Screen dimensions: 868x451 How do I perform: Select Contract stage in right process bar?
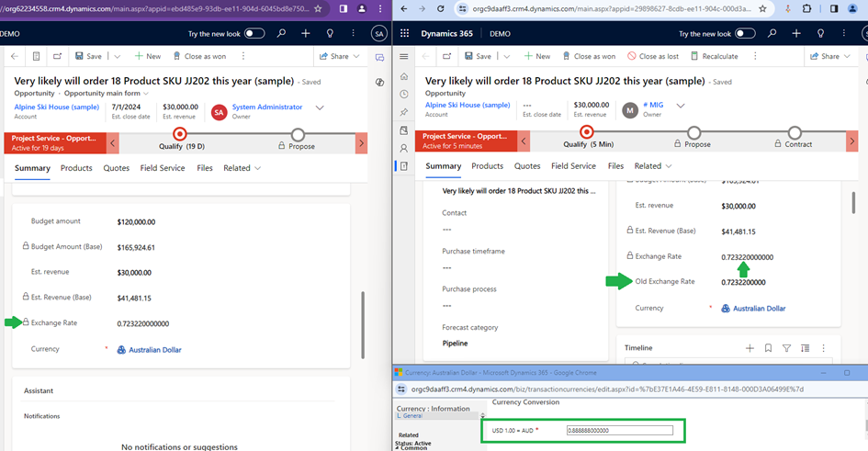click(795, 133)
